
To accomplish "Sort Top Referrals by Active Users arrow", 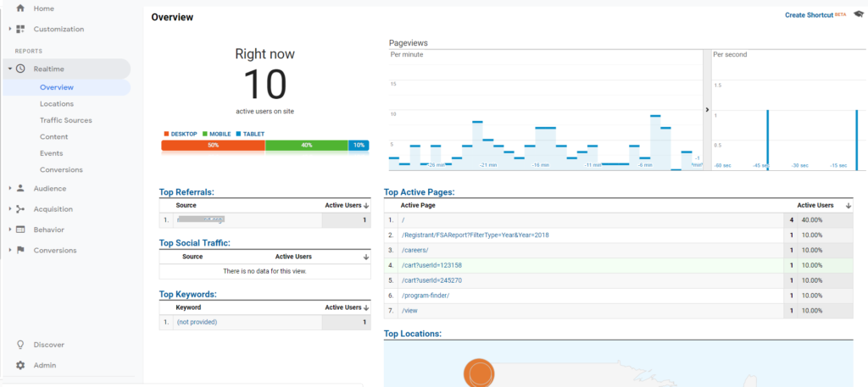I will click(366, 206).
